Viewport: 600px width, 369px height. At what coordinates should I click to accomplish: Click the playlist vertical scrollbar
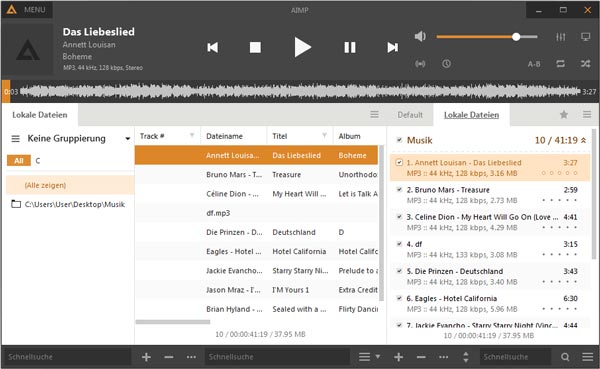click(594, 194)
